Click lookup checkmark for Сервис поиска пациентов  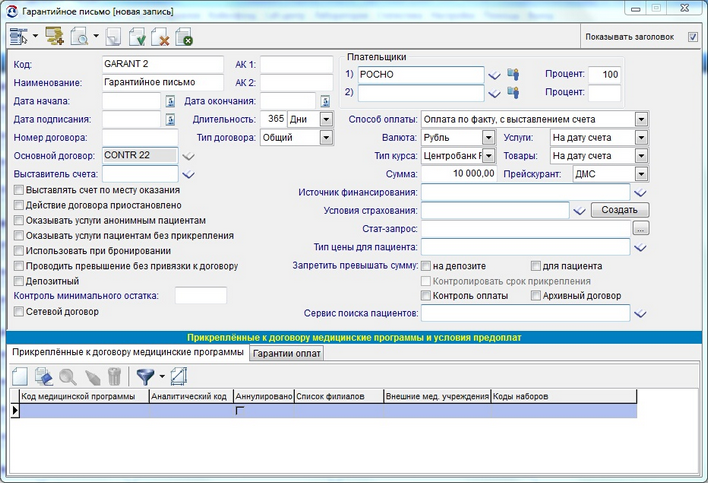640,313
